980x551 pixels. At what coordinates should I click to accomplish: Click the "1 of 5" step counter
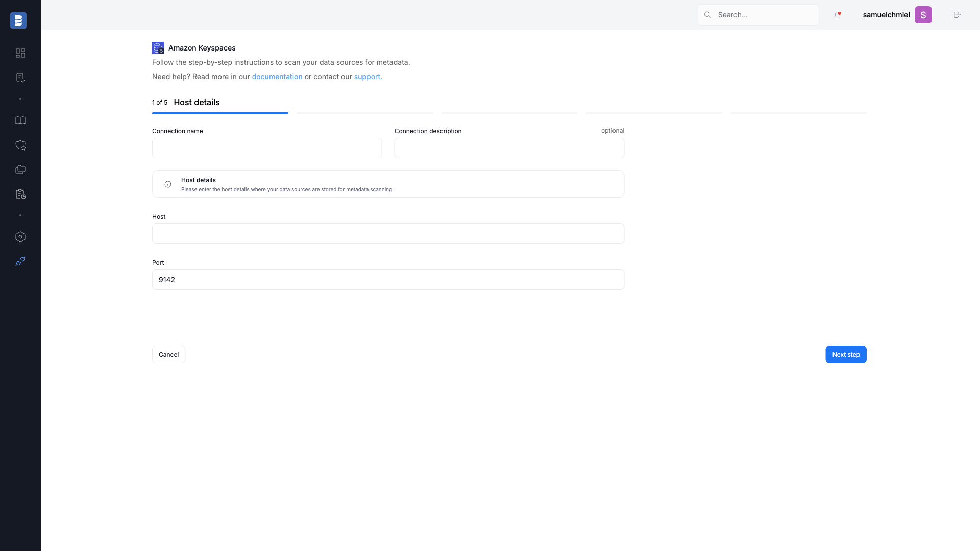click(x=160, y=103)
